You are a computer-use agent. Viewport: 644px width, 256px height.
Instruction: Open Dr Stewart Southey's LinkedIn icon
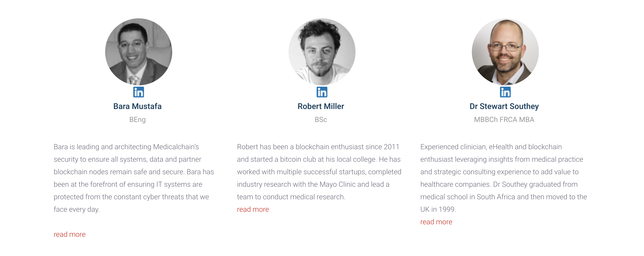tap(505, 92)
